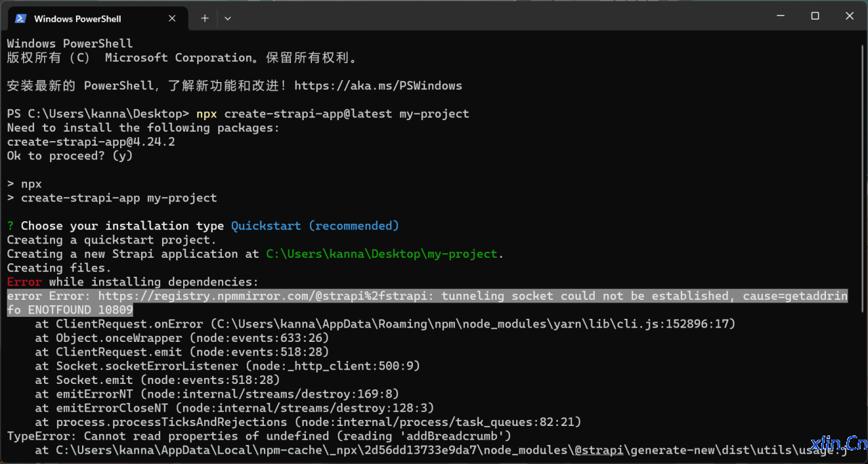
Task: Click the TypeError addBreadcrumb line
Action: (x=259, y=436)
